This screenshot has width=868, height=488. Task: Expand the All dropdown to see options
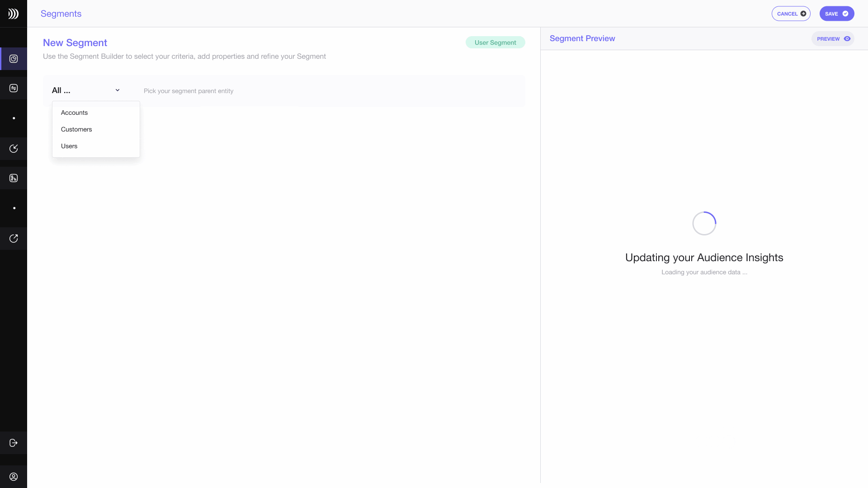point(86,90)
